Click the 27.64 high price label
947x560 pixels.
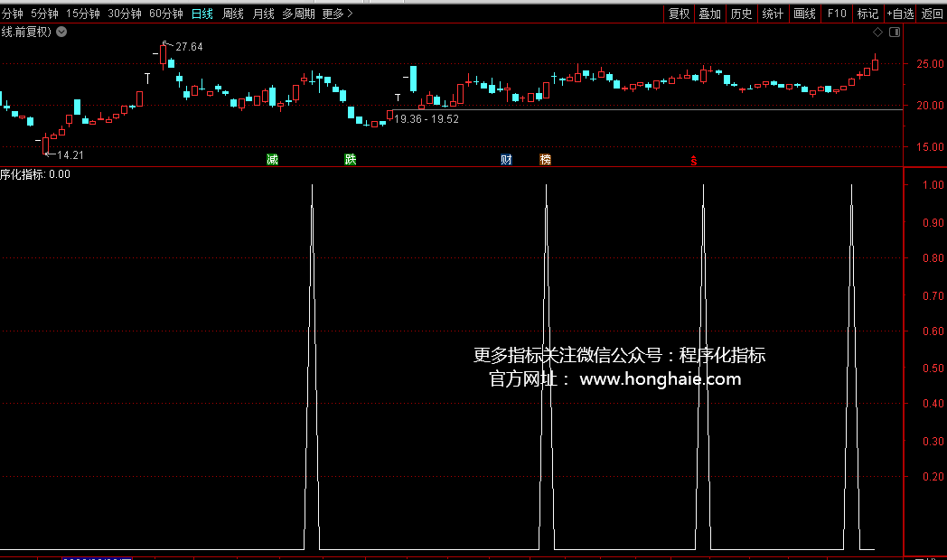pos(189,46)
